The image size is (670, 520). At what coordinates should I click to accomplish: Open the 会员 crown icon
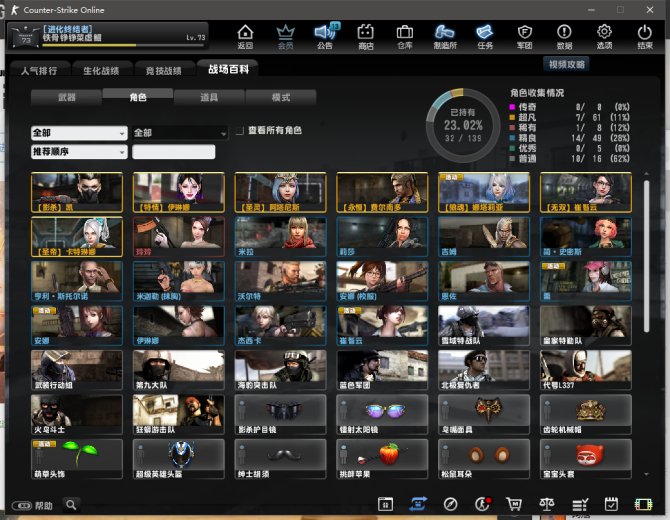285,36
